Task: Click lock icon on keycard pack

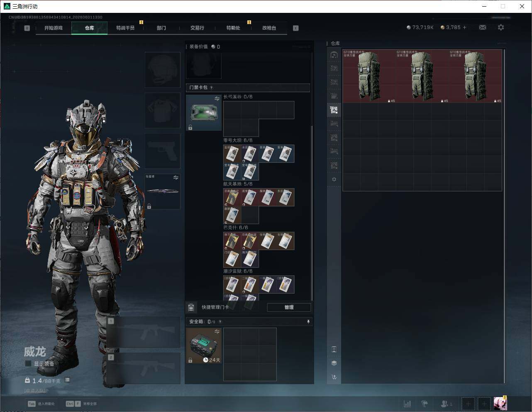Action: [190, 128]
